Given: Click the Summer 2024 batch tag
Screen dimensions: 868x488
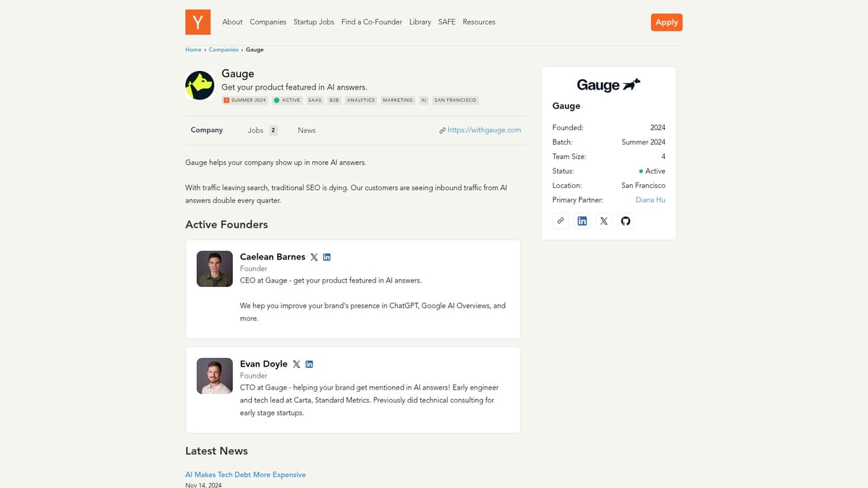Looking at the screenshot, I should pyautogui.click(x=245, y=100).
